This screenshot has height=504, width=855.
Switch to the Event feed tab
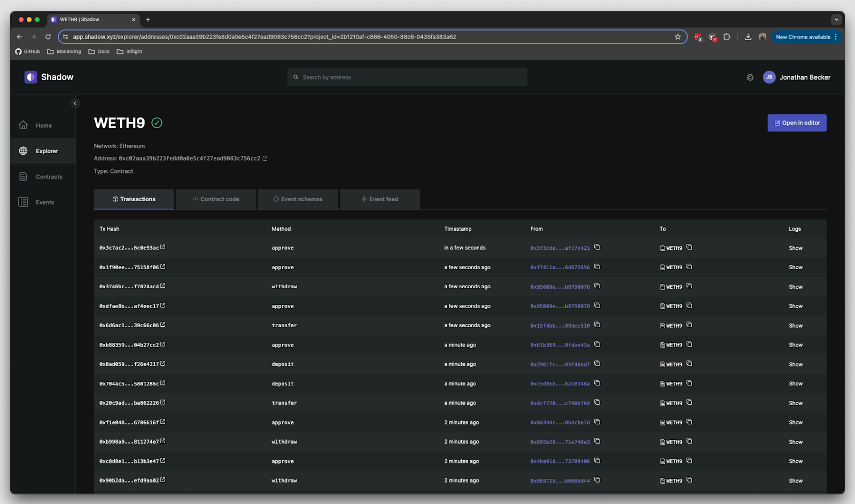coord(380,199)
